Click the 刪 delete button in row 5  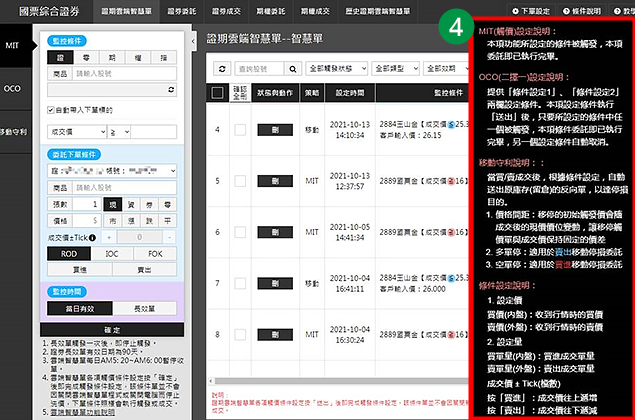click(275, 180)
